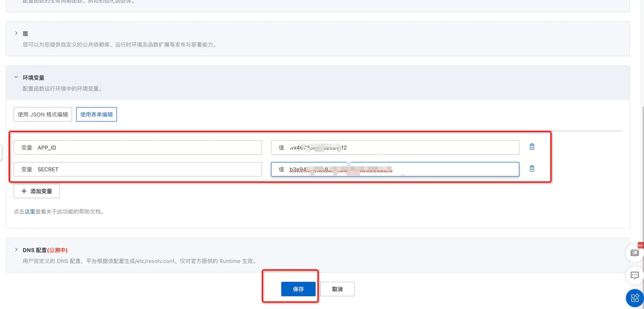Click the 取消 button
Image resolution: width=644 pixels, height=309 pixels.
(x=337, y=289)
